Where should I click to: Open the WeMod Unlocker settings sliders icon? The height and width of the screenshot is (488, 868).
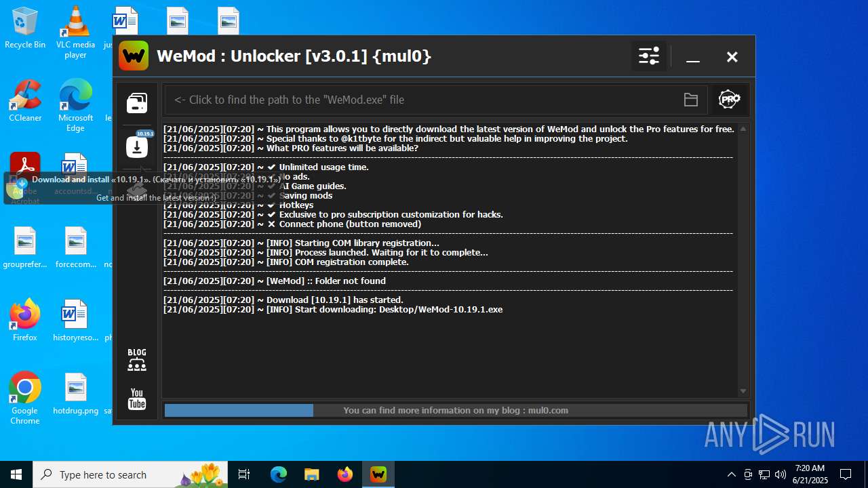(x=649, y=56)
